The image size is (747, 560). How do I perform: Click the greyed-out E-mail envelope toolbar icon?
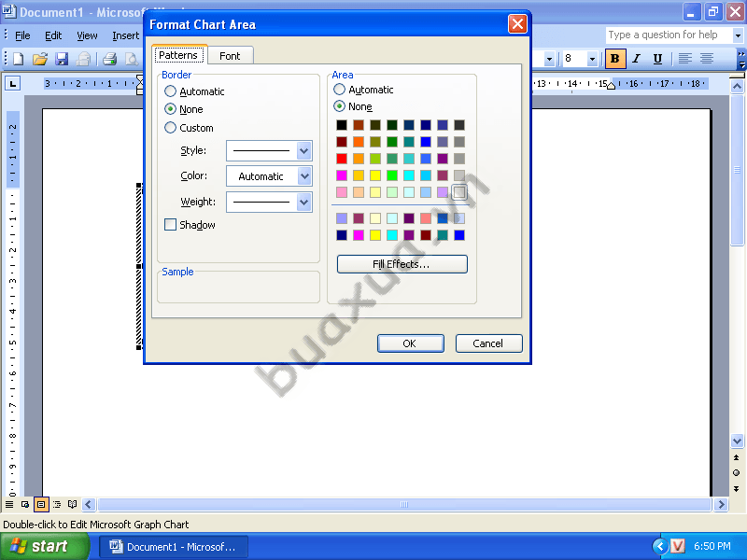[83, 59]
